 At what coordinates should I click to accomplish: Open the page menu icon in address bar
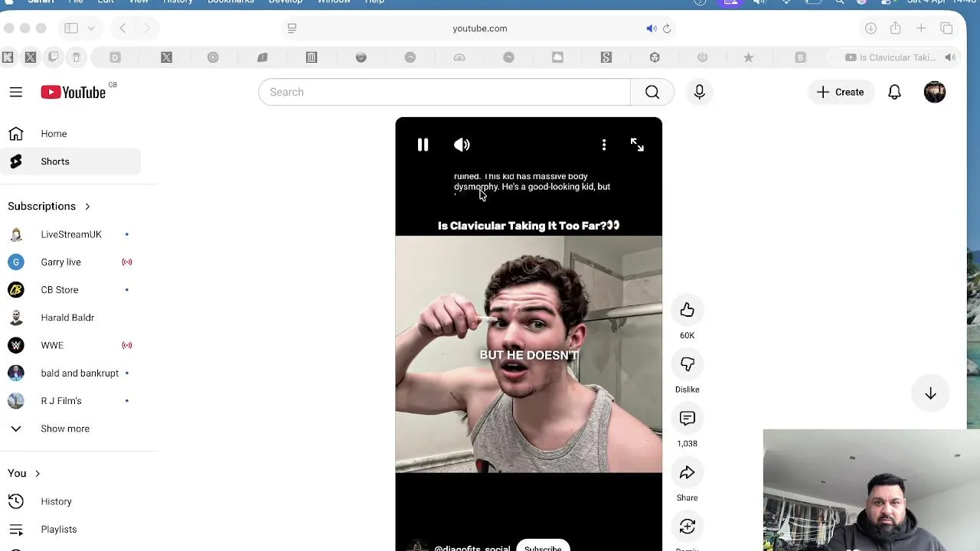[292, 28]
